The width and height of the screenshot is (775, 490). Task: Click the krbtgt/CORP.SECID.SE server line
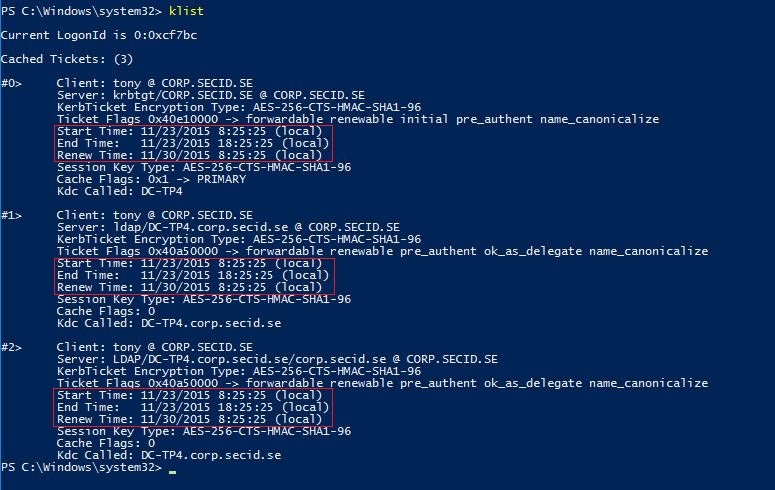tap(211, 95)
